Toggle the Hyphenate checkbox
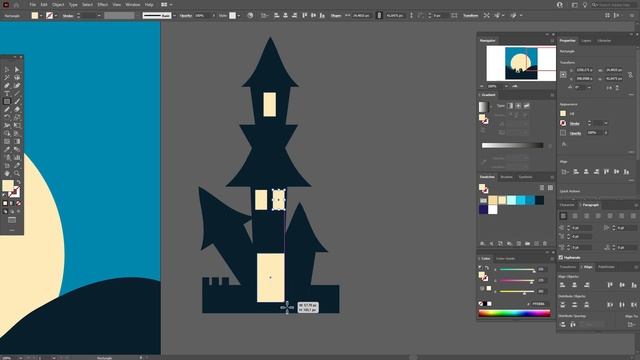This screenshot has height=360, width=640. 561,258
